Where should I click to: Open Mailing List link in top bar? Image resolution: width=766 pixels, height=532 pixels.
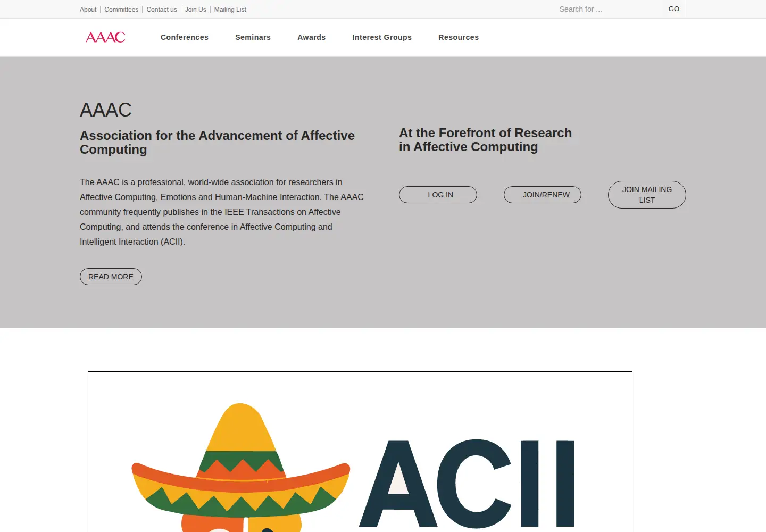(230, 10)
